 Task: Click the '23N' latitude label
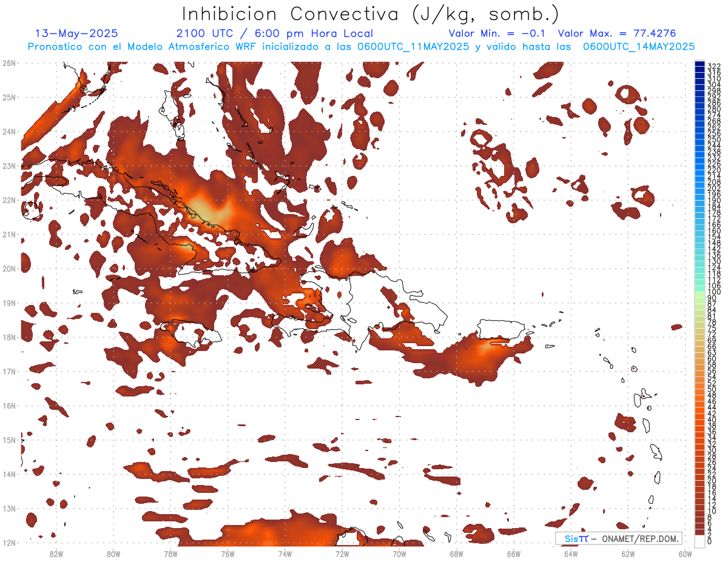click(x=8, y=166)
